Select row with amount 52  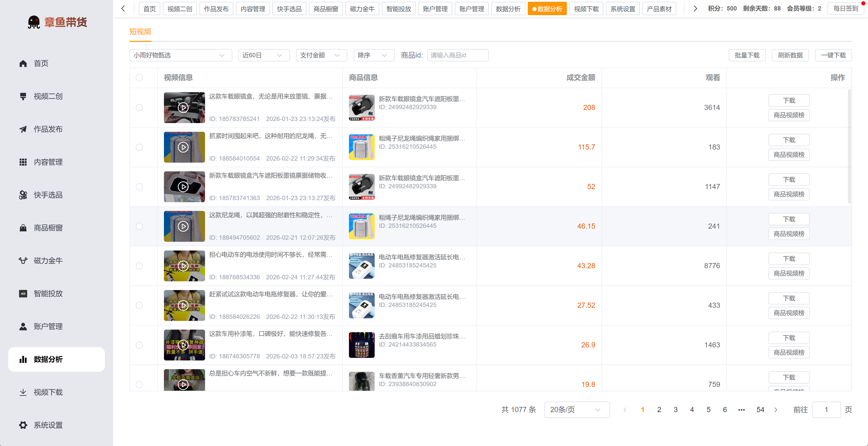coord(139,187)
